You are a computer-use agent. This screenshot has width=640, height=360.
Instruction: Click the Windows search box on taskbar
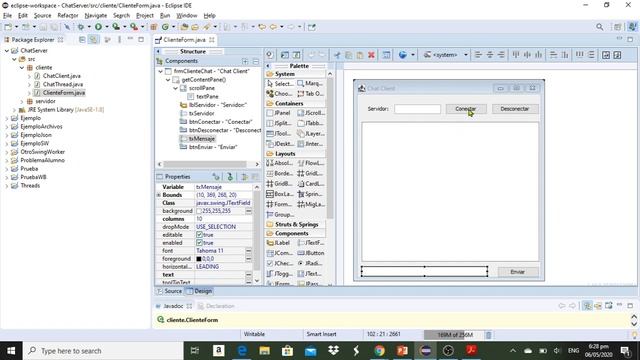point(103,351)
